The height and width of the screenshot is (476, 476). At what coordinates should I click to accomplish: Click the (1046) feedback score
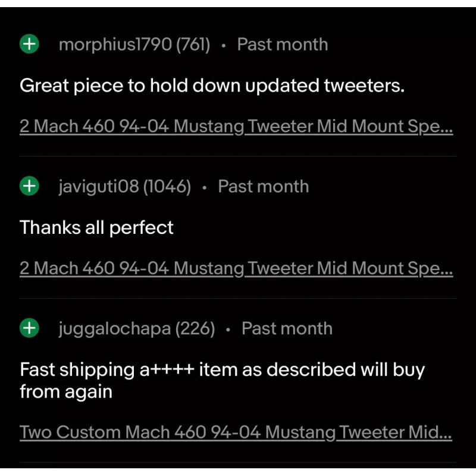(x=167, y=186)
